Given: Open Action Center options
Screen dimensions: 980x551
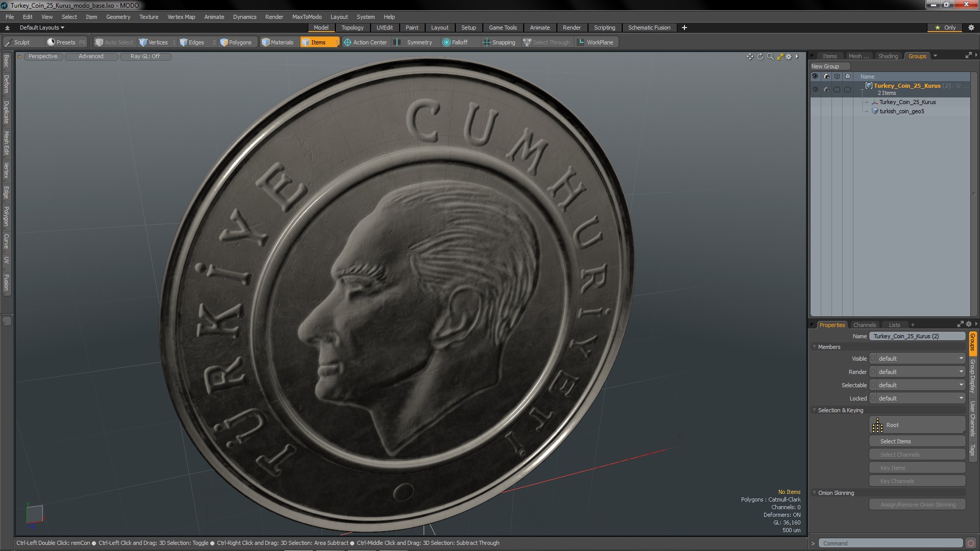Looking at the screenshot, I should tap(365, 42).
